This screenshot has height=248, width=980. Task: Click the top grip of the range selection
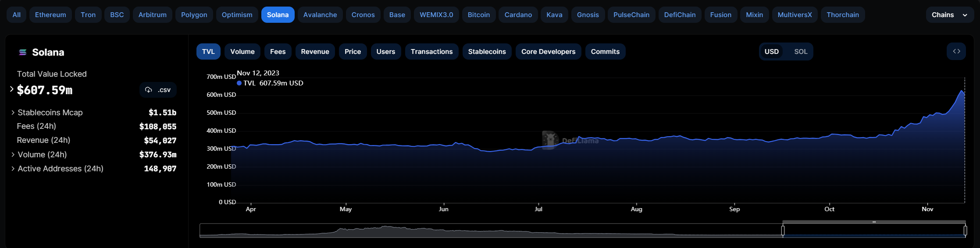(x=874, y=222)
